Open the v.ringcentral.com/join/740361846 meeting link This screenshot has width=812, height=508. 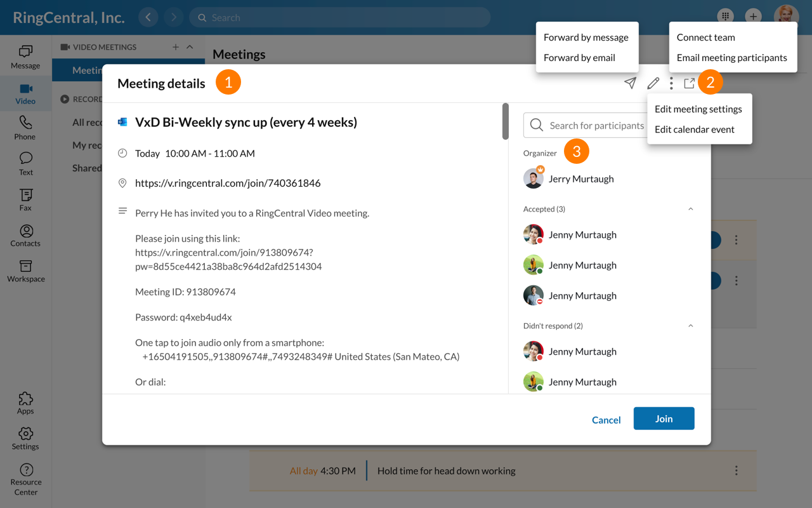point(228,183)
